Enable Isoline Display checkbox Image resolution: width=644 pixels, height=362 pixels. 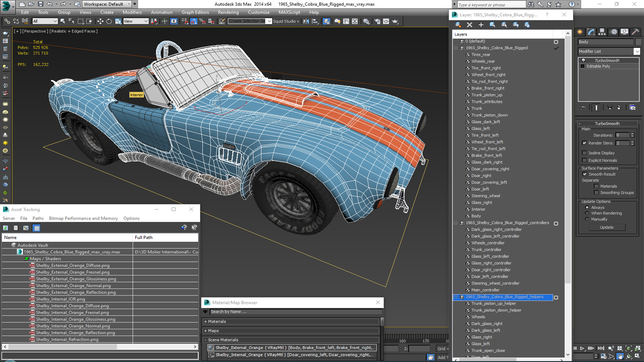[585, 153]
